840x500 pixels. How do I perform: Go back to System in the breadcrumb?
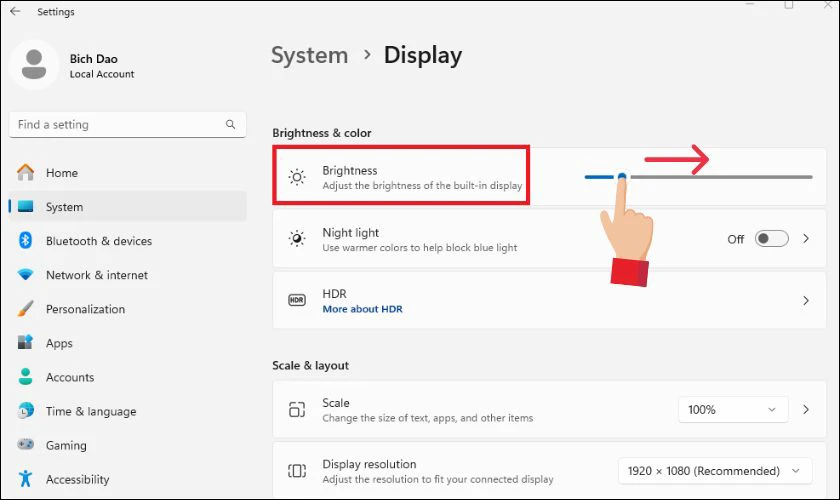coord(309,55)
